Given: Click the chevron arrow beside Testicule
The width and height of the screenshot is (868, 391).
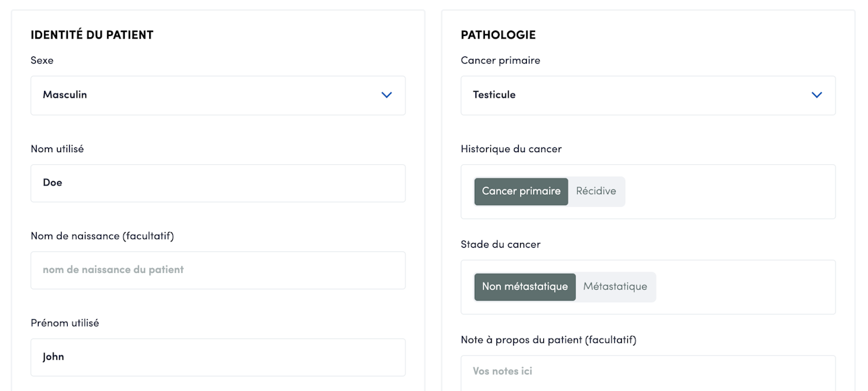Looking at the screenshot, I should (816, 95).
